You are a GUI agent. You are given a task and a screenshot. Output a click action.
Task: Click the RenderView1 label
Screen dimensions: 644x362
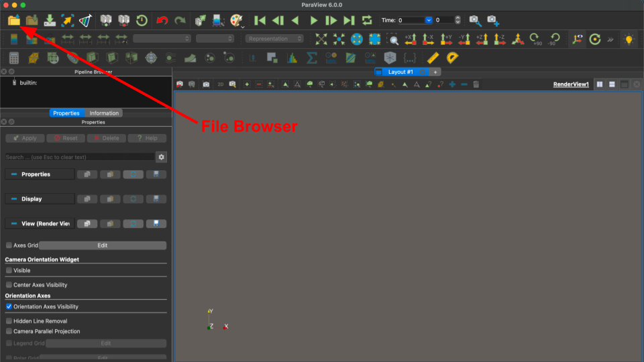[x=571, y=84]
